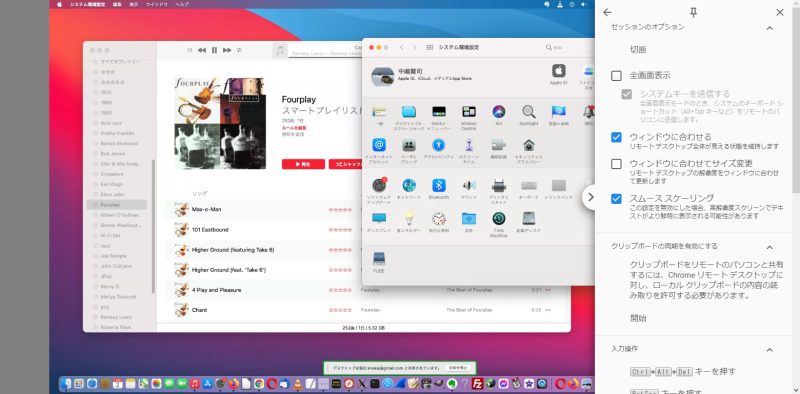
Task: Open Sound preferences speaker icon
Action: point(469,185)
